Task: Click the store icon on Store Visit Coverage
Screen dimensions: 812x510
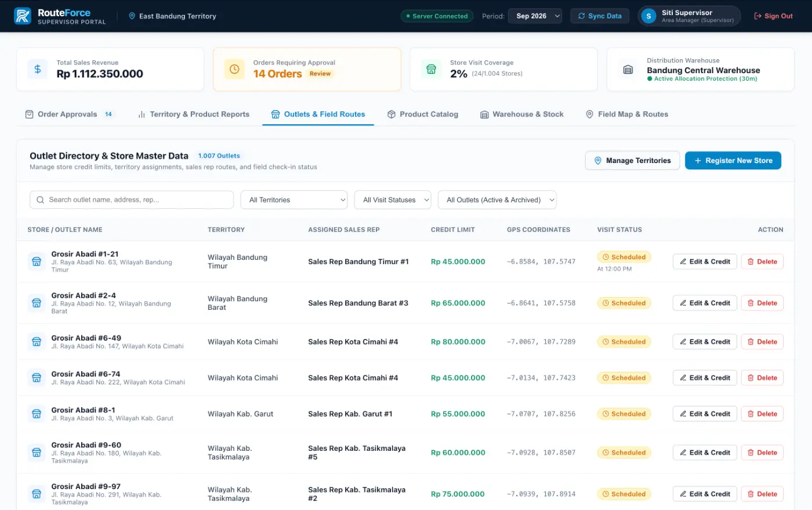Action: (x=431, y=69)
